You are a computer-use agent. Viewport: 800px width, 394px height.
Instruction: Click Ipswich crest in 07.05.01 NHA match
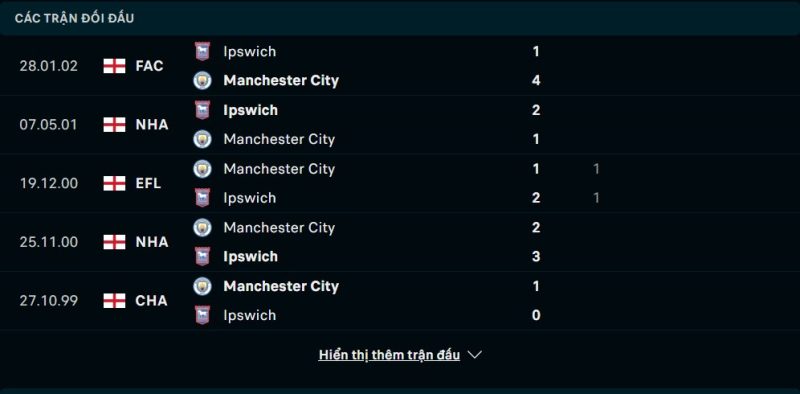[202, 110]
